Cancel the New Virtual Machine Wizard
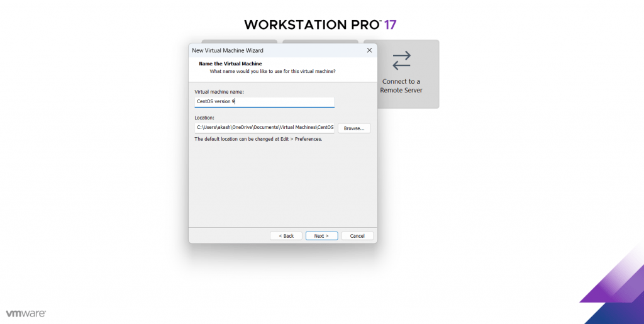Screen dimensions: 644x324 click(357, 236)
